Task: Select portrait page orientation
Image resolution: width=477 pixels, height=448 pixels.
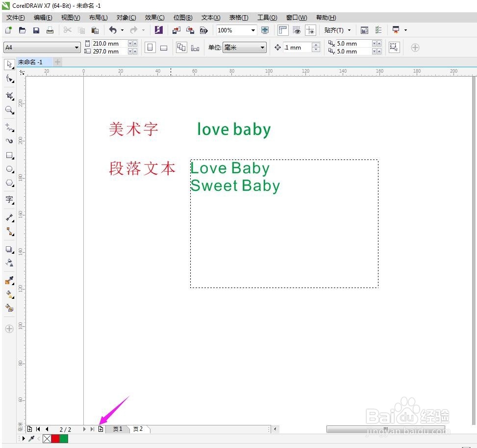Action: (151, 48)
